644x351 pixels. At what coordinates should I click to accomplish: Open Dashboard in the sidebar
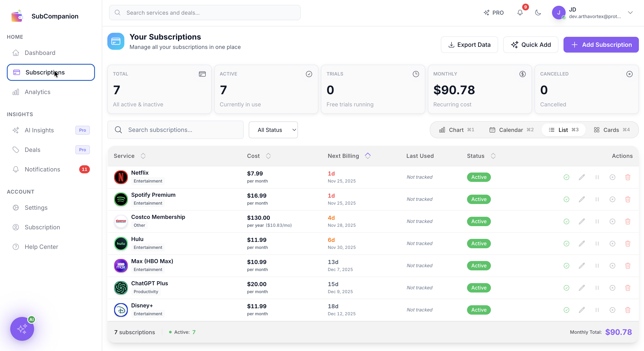click(51, 53)
